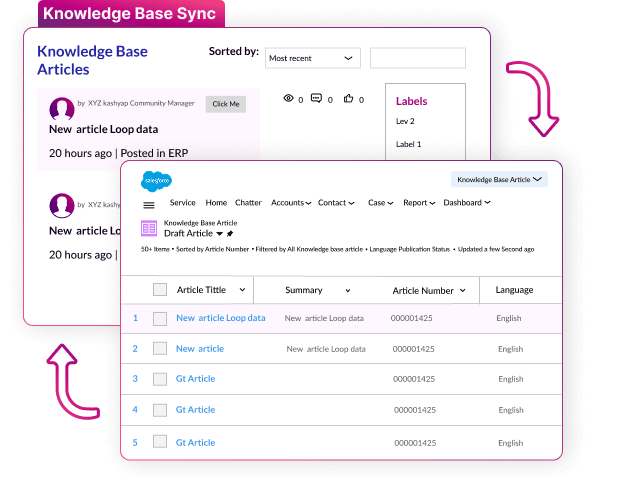Expand the Knowledge Base Article dropdown at top right

[498, 180]
